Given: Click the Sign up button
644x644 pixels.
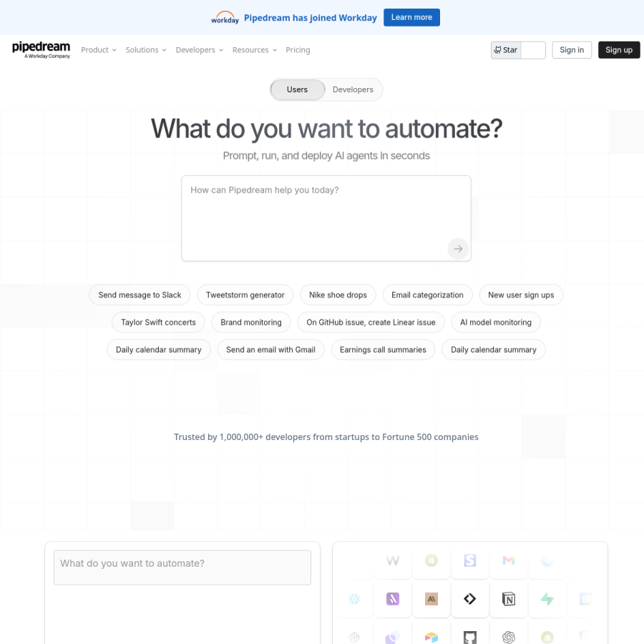Looking at the screenshot, I should [x=618, y=49].
